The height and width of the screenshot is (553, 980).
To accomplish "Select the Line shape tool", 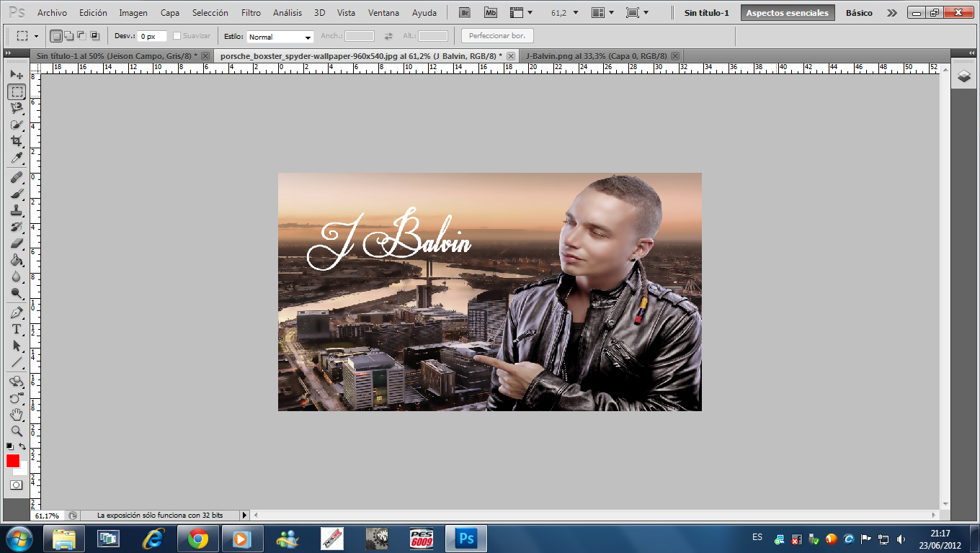I will click(x=17, y=362).
